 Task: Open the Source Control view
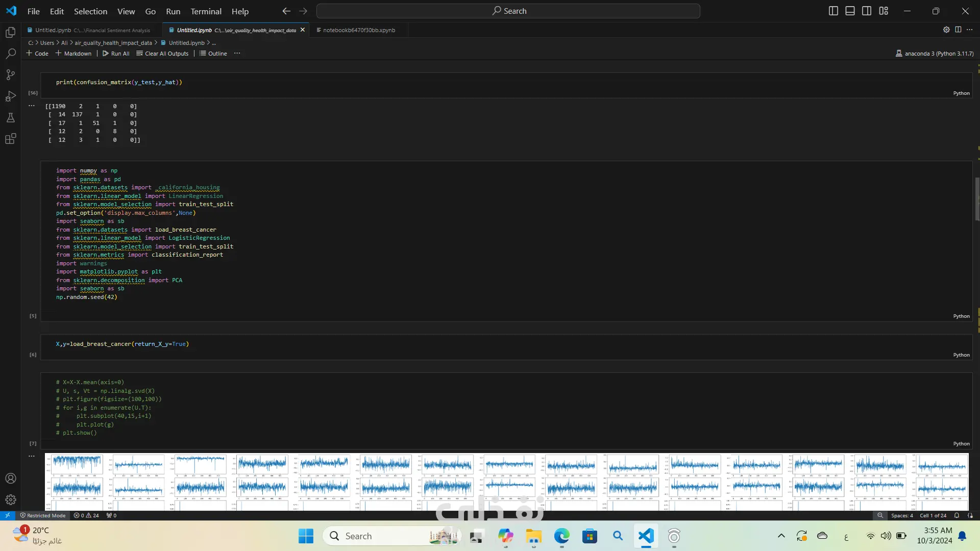click(x=10, y=75)
